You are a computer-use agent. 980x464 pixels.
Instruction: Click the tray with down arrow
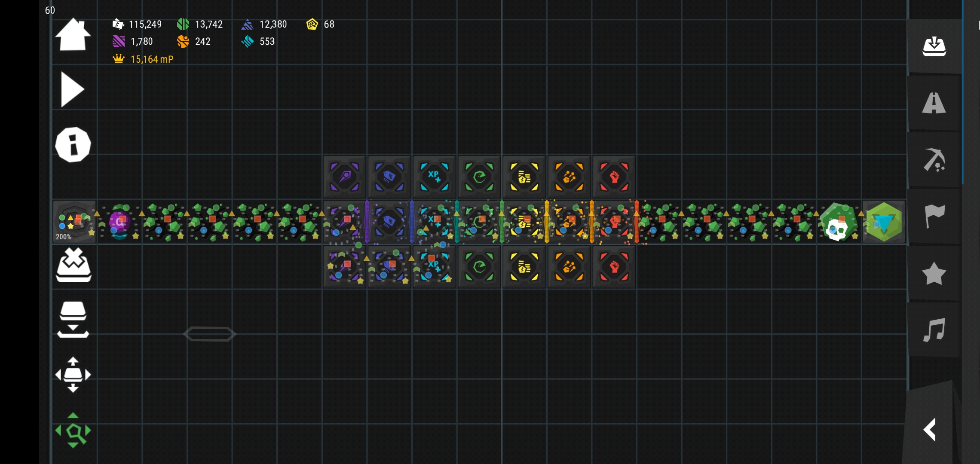[73, 320]
